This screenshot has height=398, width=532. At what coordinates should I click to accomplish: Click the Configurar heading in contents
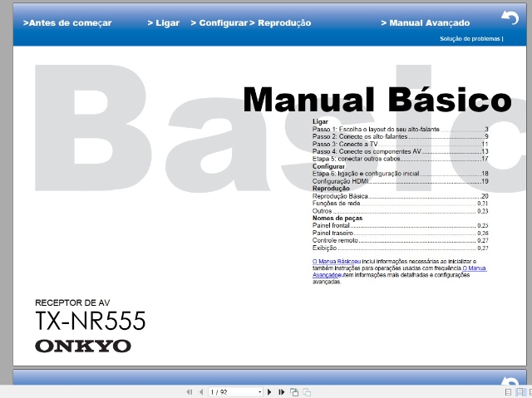[x=329, y=166]
